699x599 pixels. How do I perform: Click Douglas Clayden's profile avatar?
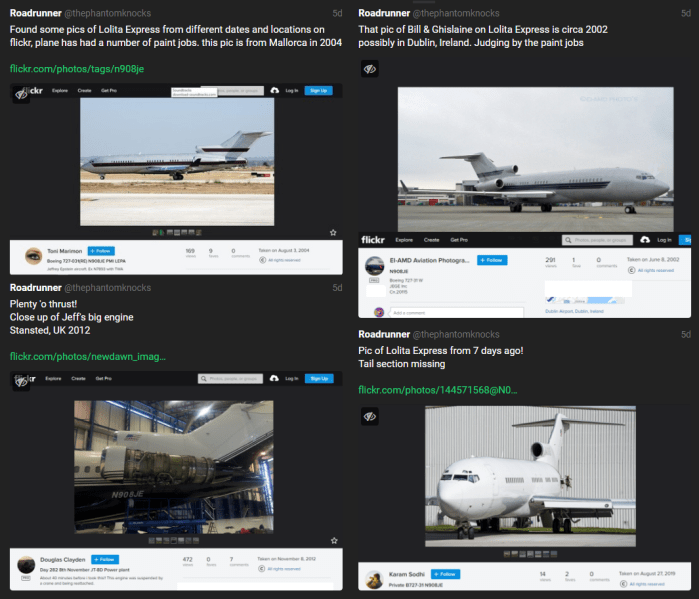click(x=26, y=565)
